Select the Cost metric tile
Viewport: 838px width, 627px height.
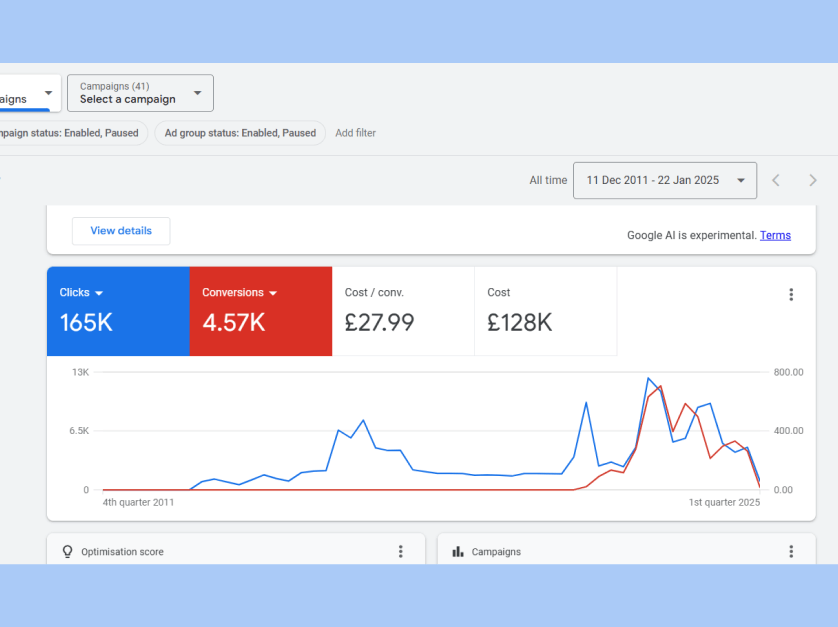click(544, 311)
